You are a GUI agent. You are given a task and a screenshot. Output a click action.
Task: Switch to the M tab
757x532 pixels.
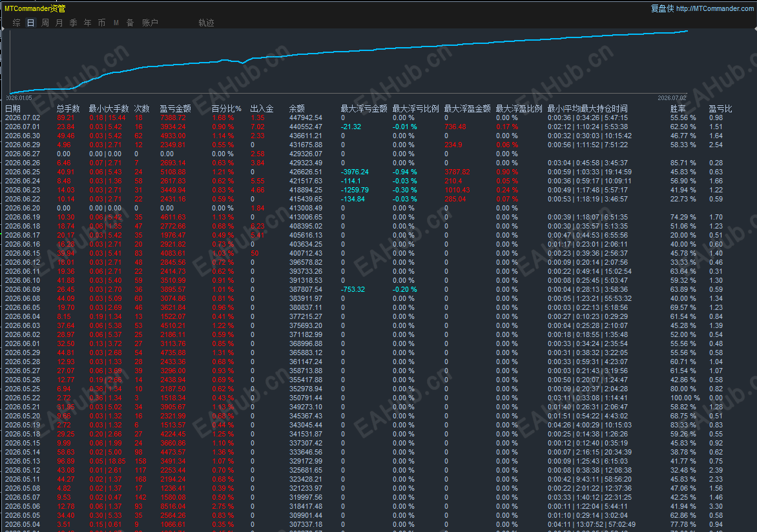116,23
